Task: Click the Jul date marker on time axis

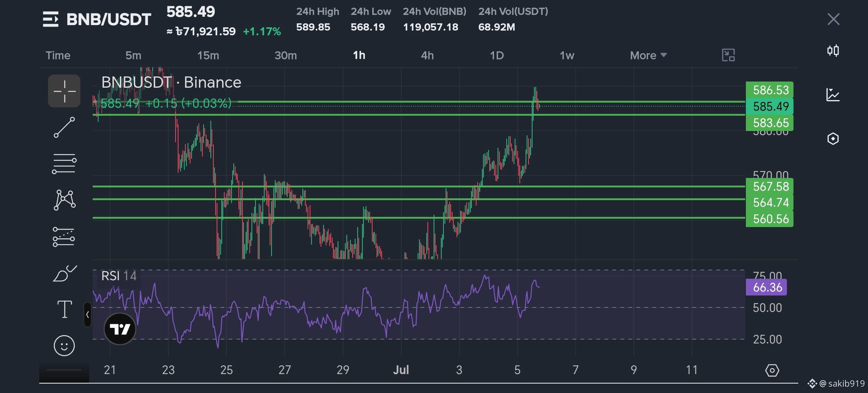Action: point(401,370)
